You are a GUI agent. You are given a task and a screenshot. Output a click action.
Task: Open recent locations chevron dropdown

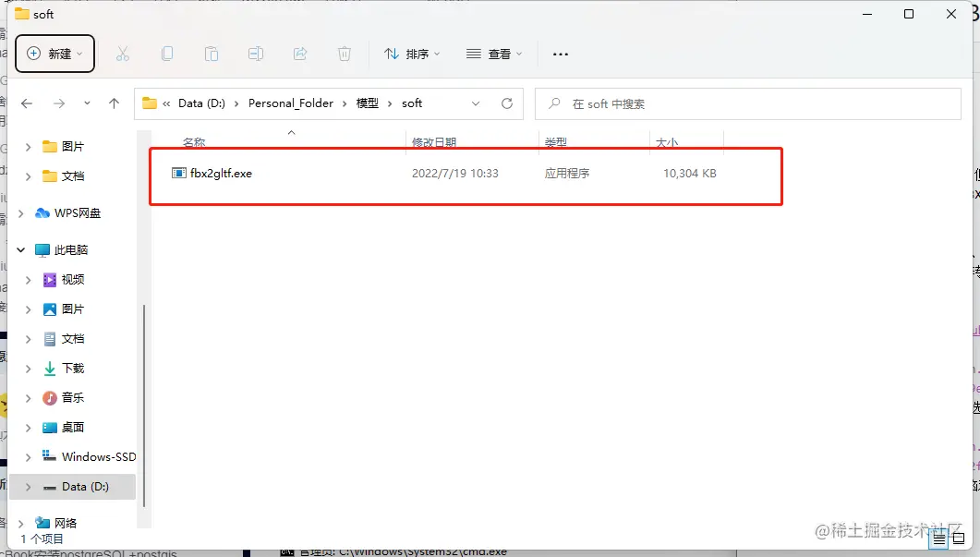point(87,103)
